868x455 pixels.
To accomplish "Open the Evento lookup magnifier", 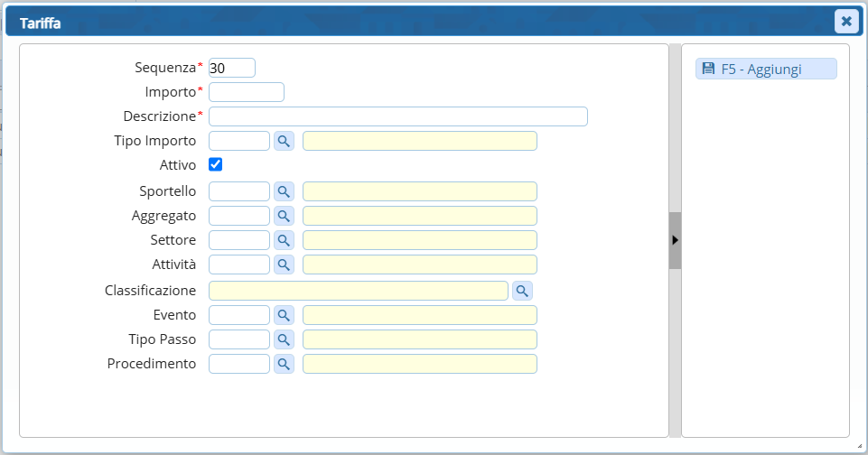I will click(x=284, y=315).
